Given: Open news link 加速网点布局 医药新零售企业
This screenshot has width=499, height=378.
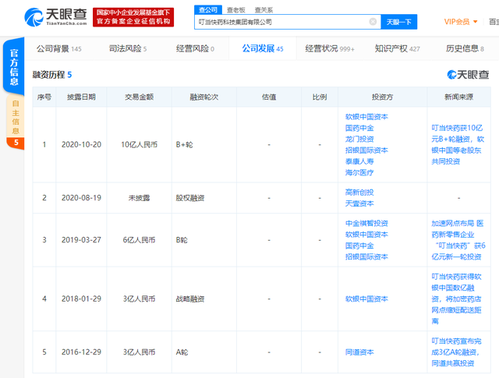Looking at the screenshot, I should (x=458, y=240).
